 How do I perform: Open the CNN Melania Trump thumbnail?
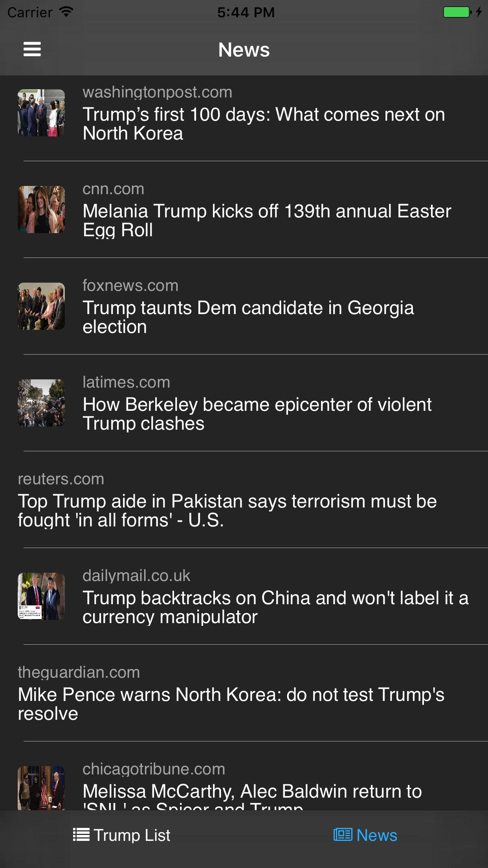(x=41, y=210)
